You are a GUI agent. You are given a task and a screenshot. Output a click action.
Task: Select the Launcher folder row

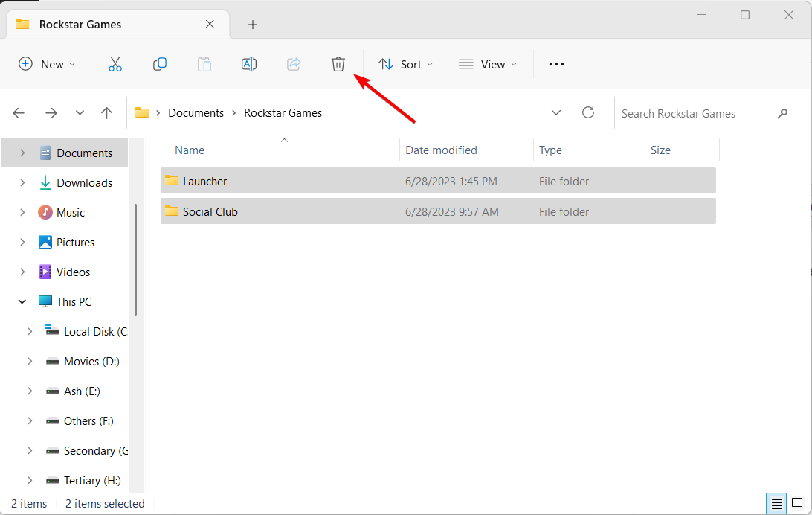[438, 181]
